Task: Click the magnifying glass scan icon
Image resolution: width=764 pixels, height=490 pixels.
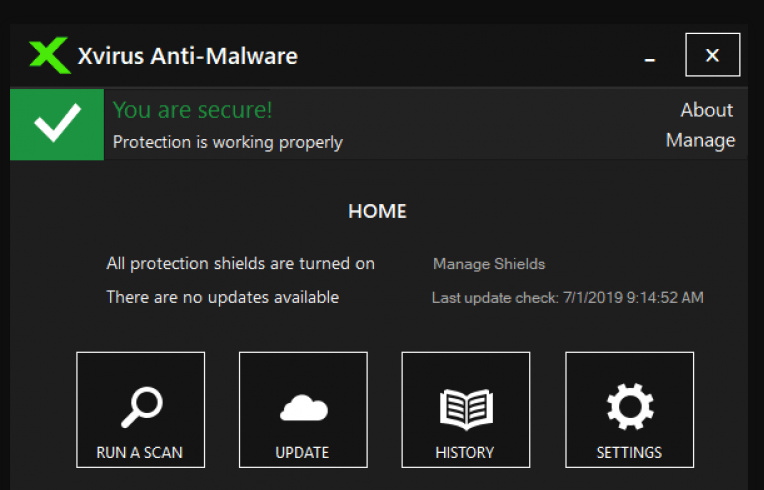Action: pyautogui.click(x=140, y=406)
